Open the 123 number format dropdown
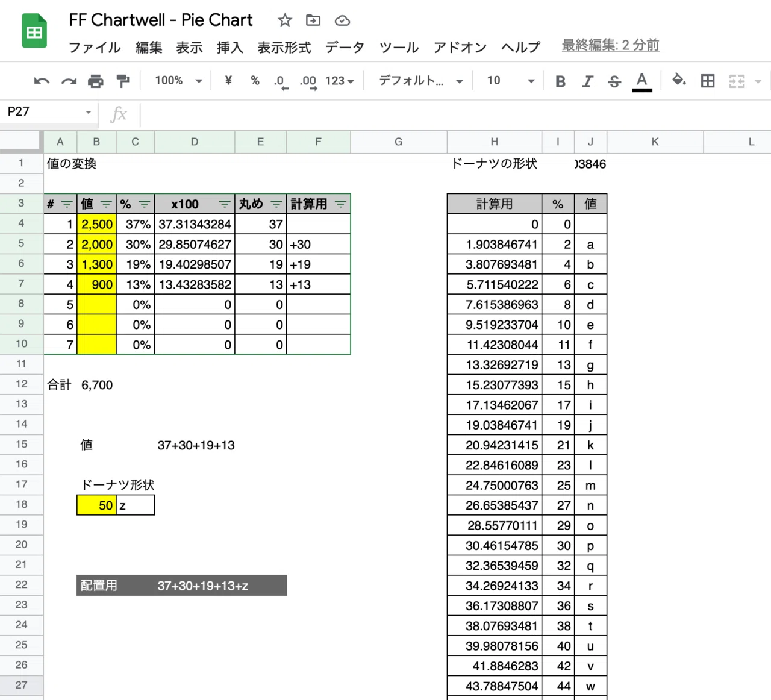771x700 pixels. pyautogui.click(x=340, y=81)
